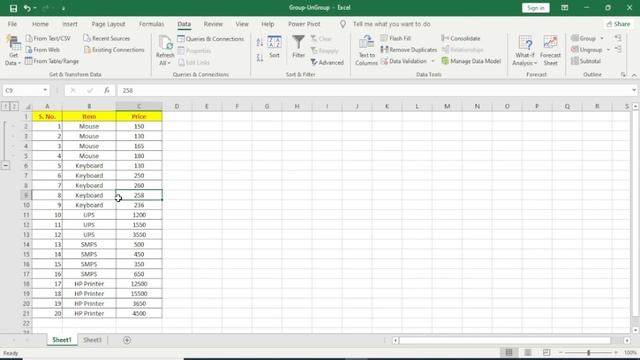Click zoom in plus button

[x=616, y=352]
